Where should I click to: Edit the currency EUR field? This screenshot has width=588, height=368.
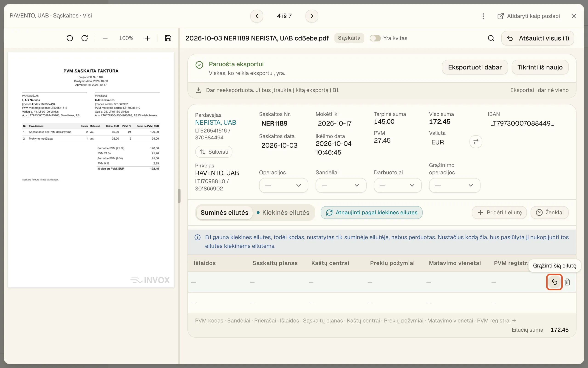(x=437, y=142)
